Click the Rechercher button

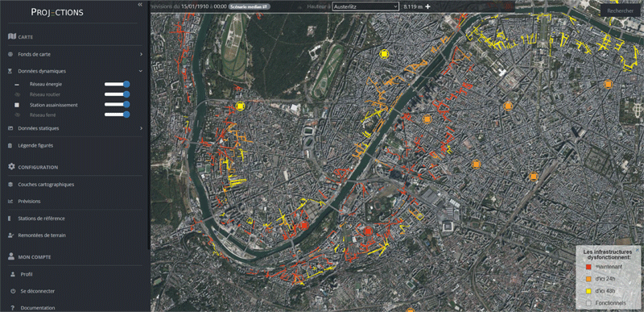click(620, 11)
